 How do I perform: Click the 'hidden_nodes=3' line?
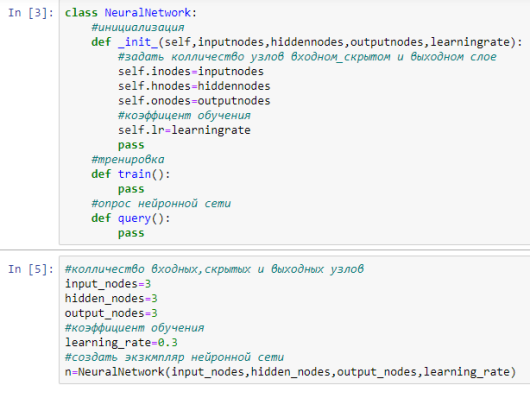111,299
